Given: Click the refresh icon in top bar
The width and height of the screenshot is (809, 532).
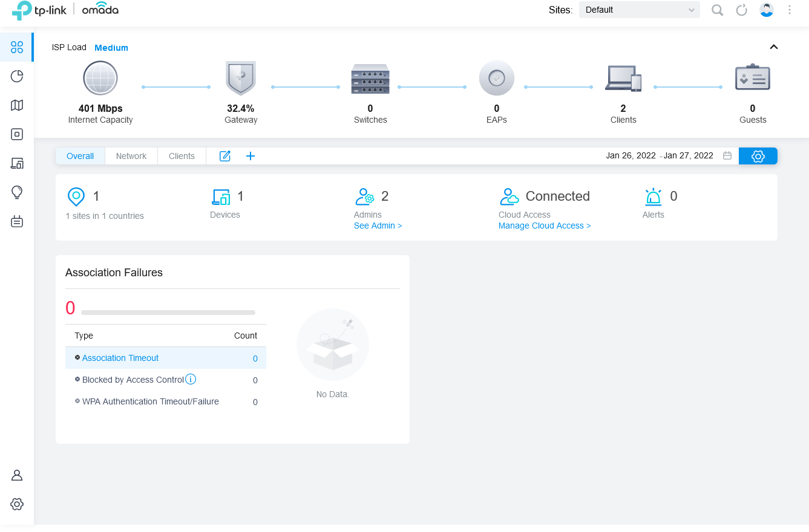Looking at the screenshot, I should (x=742, y=10).
